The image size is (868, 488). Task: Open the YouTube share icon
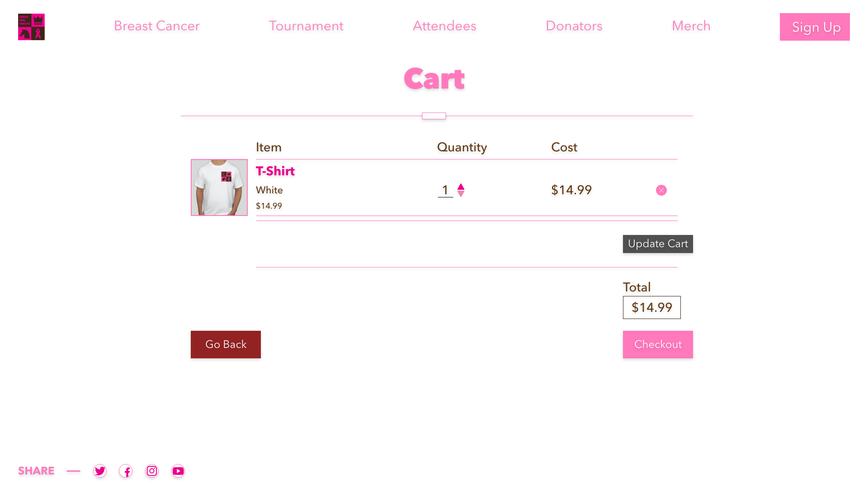pos(178,471)
